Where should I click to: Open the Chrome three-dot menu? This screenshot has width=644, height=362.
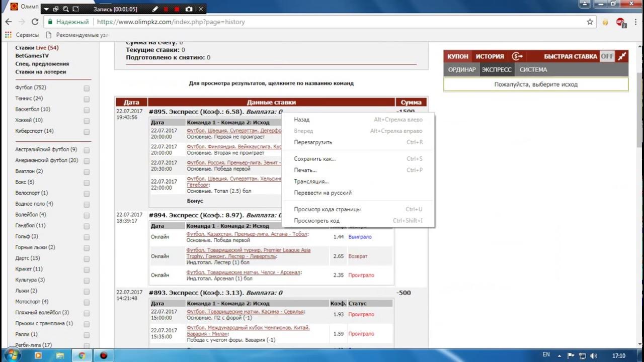point(635,22)
